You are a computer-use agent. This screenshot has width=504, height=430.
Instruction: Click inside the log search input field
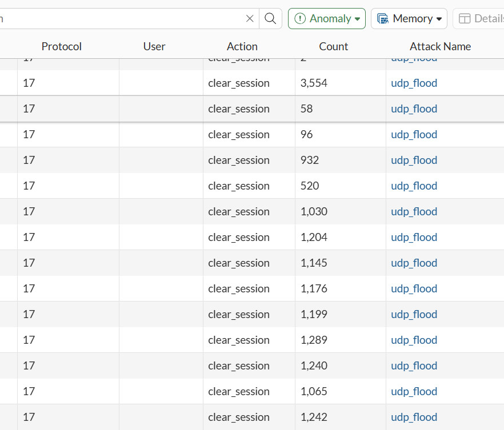[x=120, y=19]
